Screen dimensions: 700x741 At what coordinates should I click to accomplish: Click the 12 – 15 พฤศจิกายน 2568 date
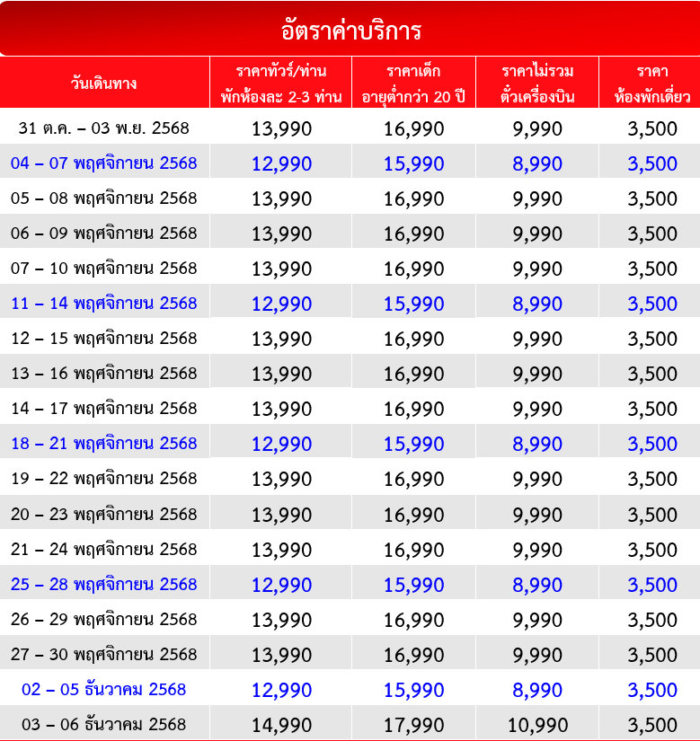click(104, 339)
